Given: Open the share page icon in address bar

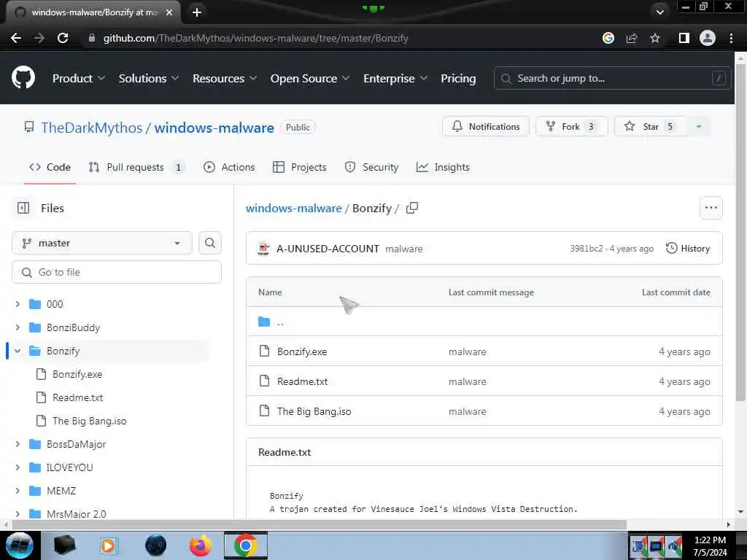Looking at the screenshot, I should click(x=632, y=38).
